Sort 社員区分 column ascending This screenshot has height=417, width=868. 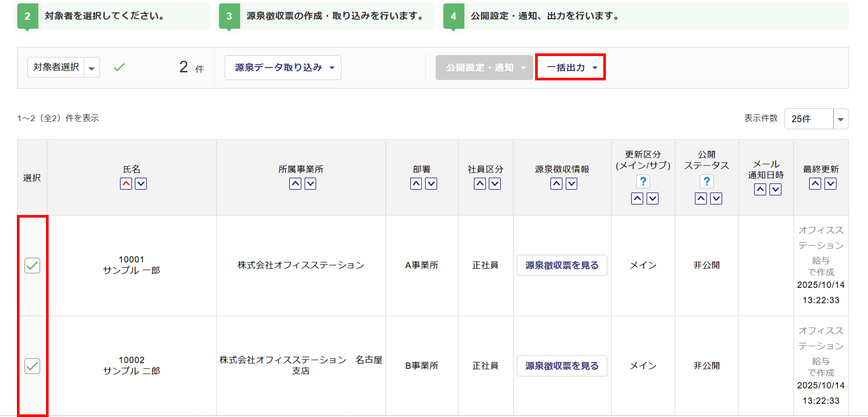pyautogui.click(x=480, y=184)
